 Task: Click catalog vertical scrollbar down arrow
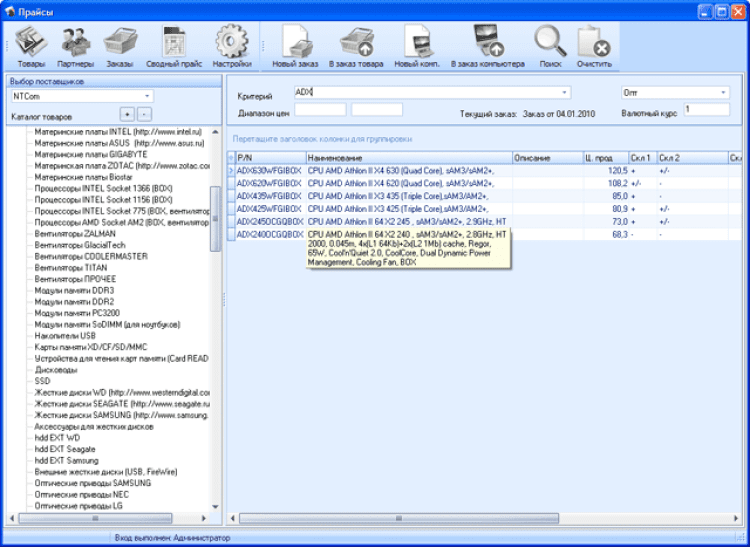(215, 507)
